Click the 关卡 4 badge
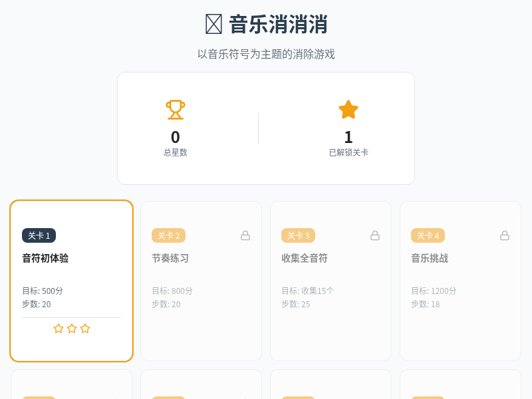 [x=428, y=235]
